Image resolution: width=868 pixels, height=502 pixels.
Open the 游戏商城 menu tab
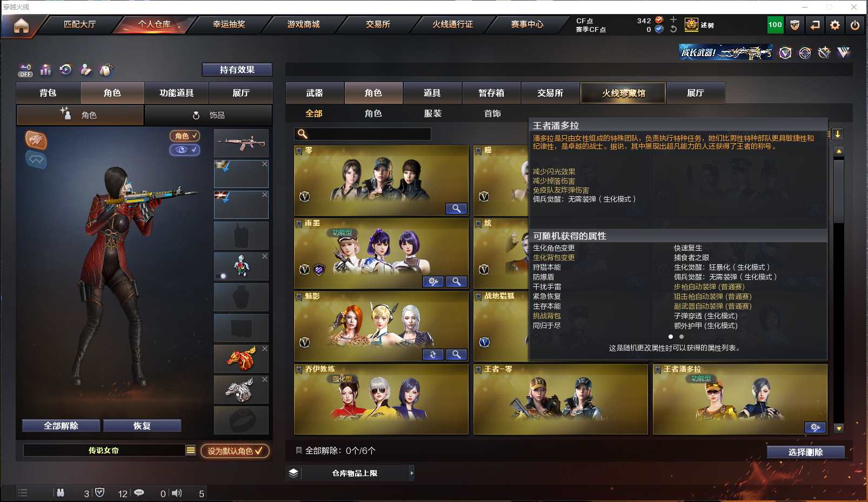(303, 24)
